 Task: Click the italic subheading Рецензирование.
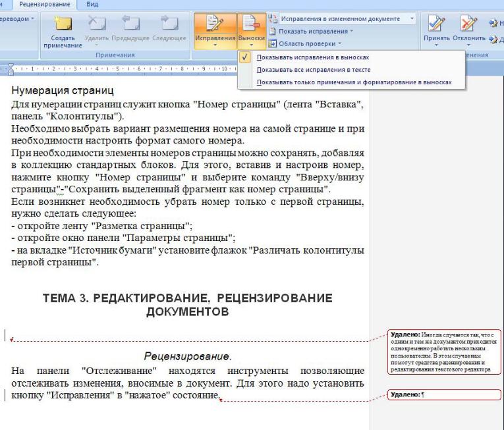pyautogui.click(x=188, y=356)
